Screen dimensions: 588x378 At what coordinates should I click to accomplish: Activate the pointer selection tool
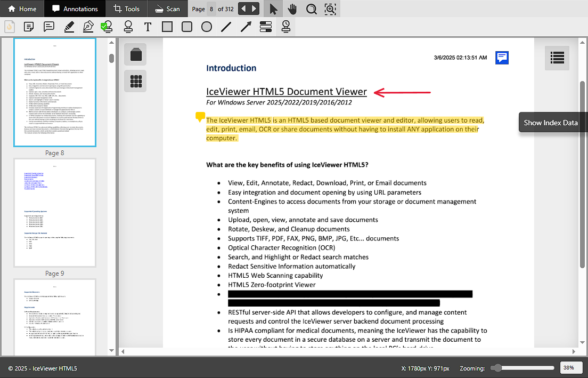point(273,9)
